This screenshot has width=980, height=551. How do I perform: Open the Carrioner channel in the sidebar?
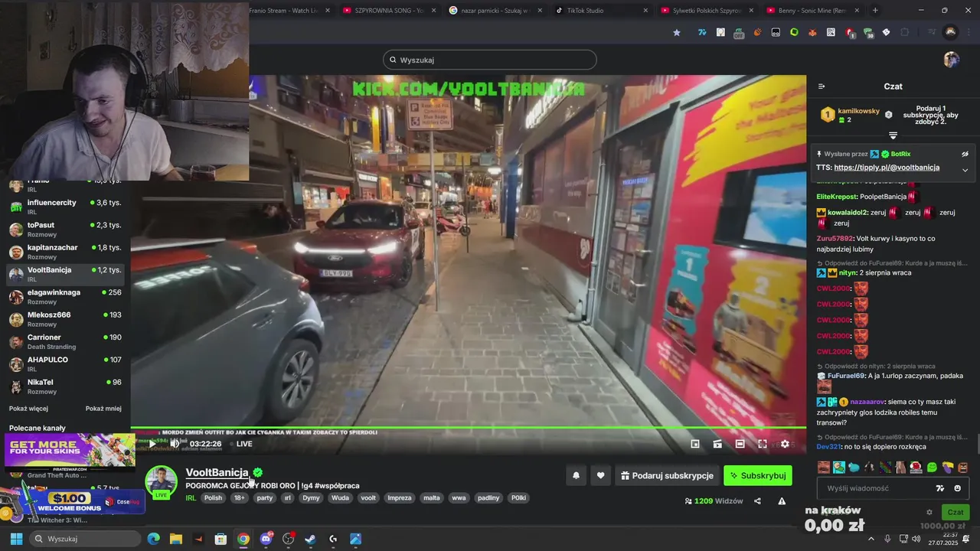(65, 341)
